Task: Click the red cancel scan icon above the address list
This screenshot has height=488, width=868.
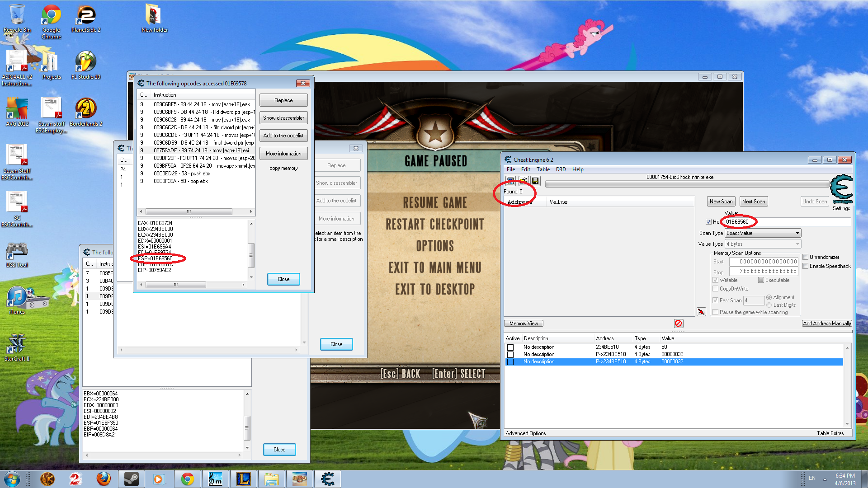Action: (678, 323)
